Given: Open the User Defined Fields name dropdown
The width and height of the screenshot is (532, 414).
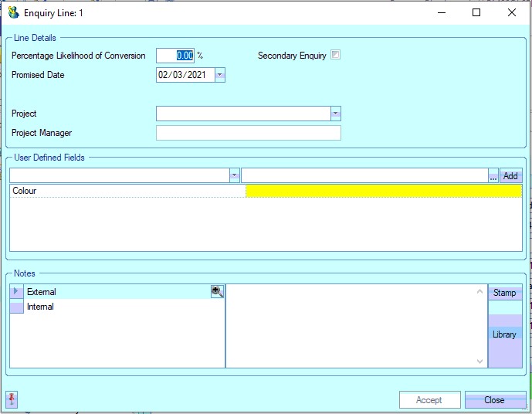Looking at the screenshot, I should tap(235, 176).
